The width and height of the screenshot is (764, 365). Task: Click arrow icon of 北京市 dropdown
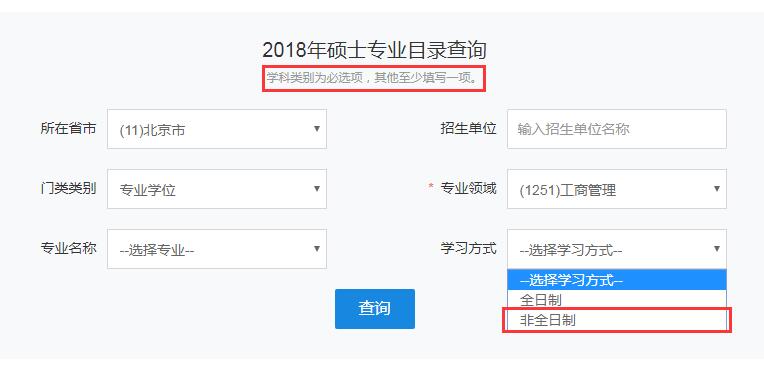[317, 129]
